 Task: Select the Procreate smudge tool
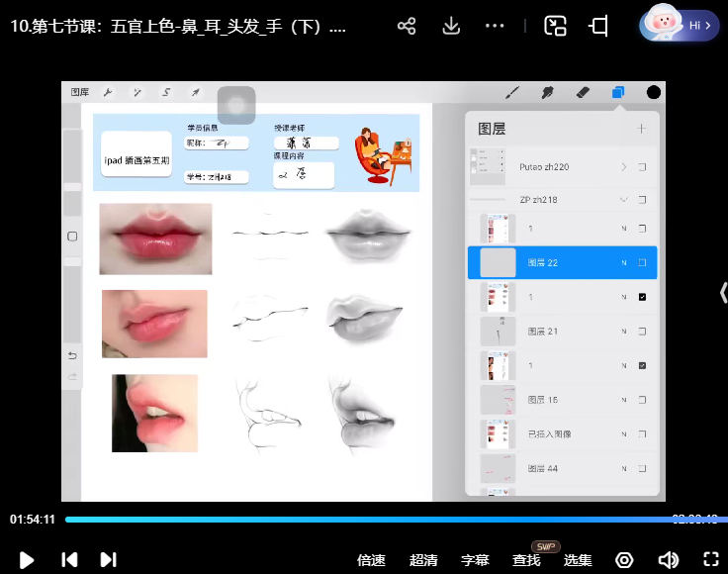coord(547,92)
